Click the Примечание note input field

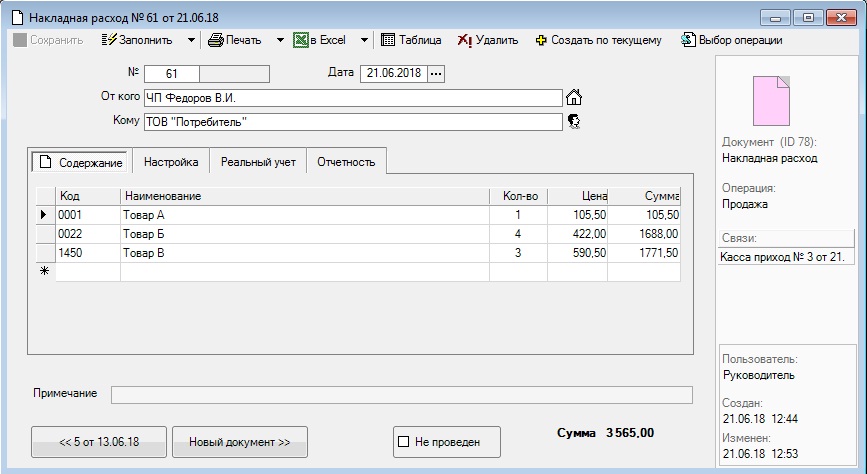click(401, 394)
